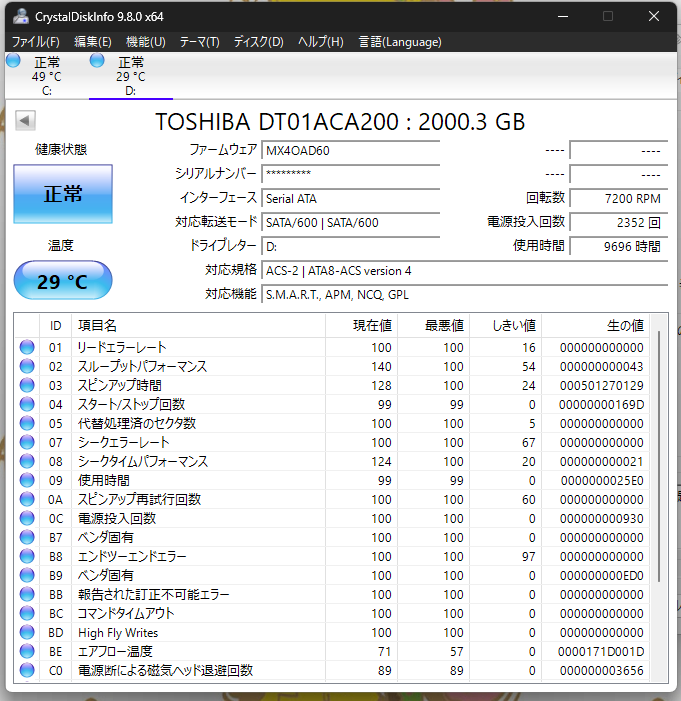Click raw value 0000171D001D
This screenshot has height=701, width=681.
(x=601, y=652)
